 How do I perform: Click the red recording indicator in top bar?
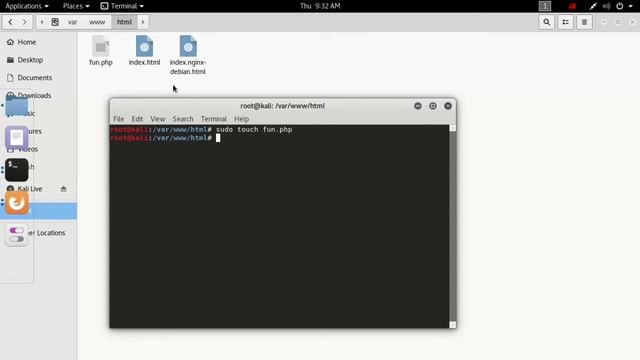click(x=572, y=6)
